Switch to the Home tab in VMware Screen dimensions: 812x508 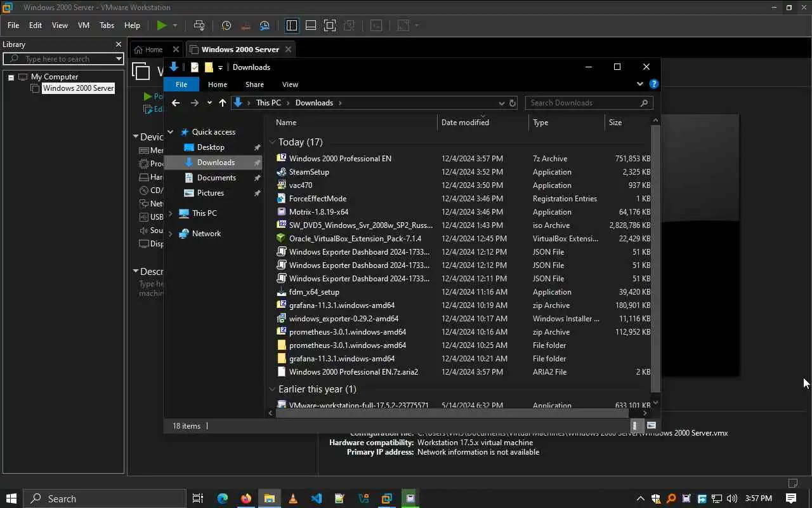pyautogui.click(x=153, y=50)
